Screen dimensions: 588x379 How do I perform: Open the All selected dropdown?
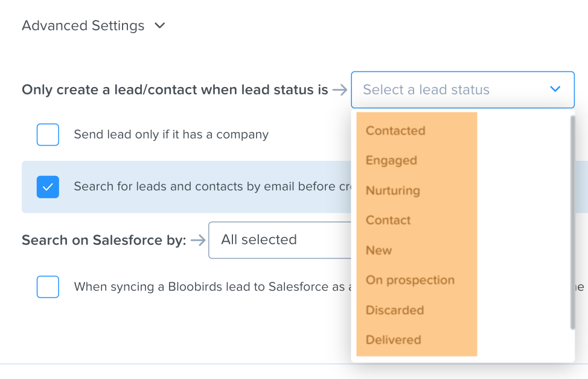280,240
